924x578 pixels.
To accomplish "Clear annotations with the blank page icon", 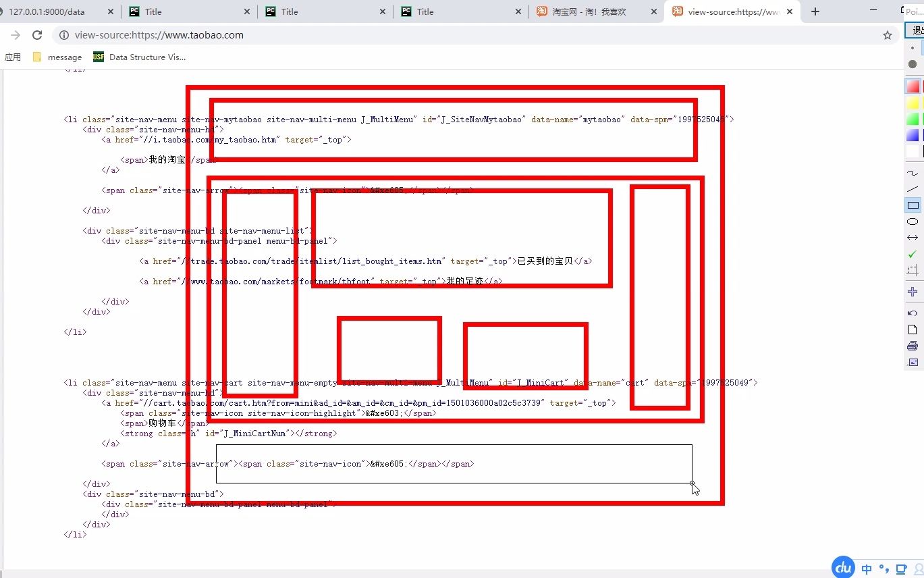I will pyautogui.click(x=913, y=330).
